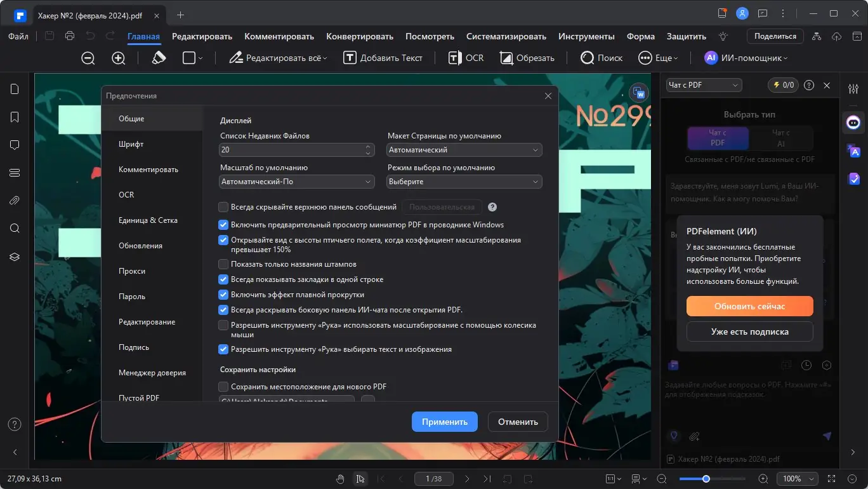868x489 pixels.
Task: Open the search sidebar icon
Action: tap(15, 229)
